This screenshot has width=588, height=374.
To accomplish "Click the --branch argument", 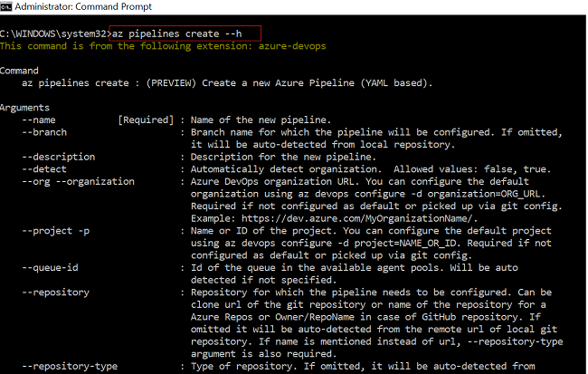I will (x=44, y=132).
